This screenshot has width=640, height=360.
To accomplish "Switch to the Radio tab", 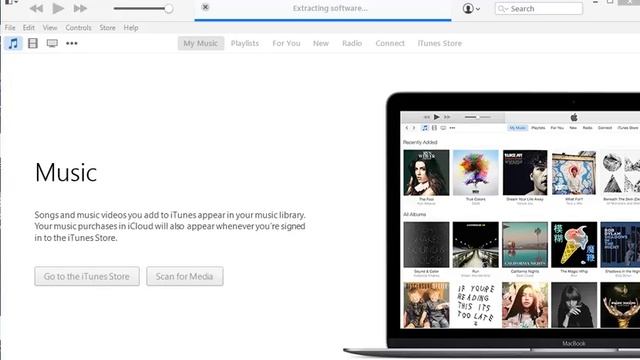I will pyautogui.click(x=352, y=43).
